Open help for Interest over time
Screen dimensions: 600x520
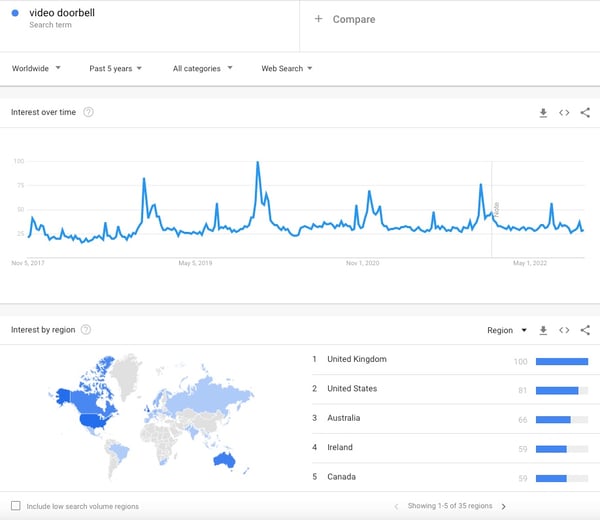pos(88,112)
